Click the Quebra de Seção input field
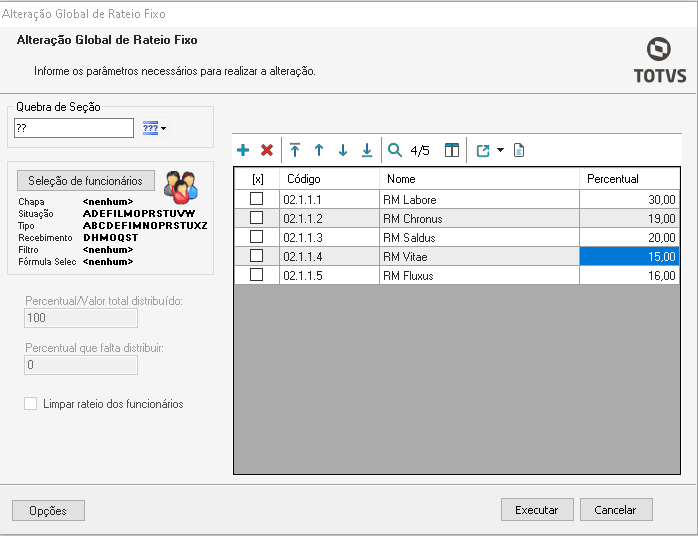Image resolution: width=698 pixels, height=536 pixels. tap(74, 128)
